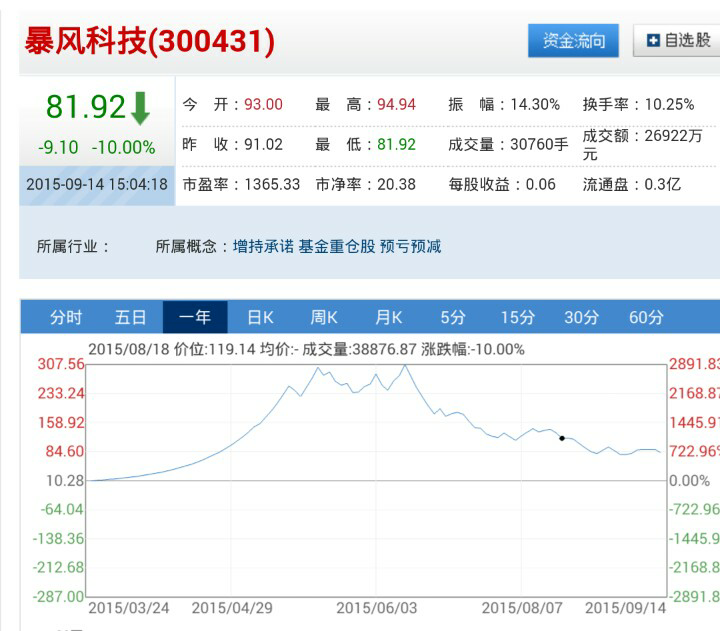
Task: Switch to the 日K tab
Action: coord(260,317)
